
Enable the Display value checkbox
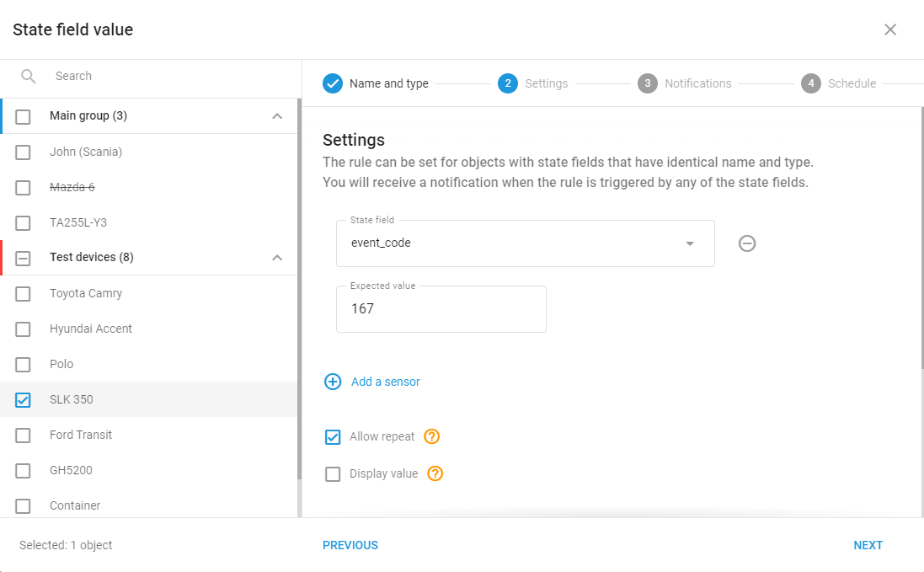[x=333, y=473]
